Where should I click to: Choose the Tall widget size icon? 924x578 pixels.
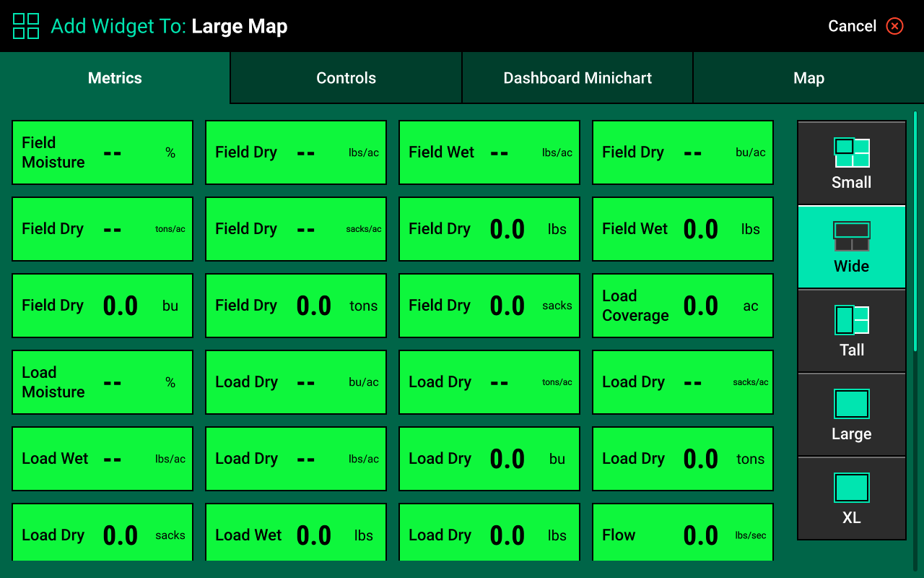coord(851,320)
